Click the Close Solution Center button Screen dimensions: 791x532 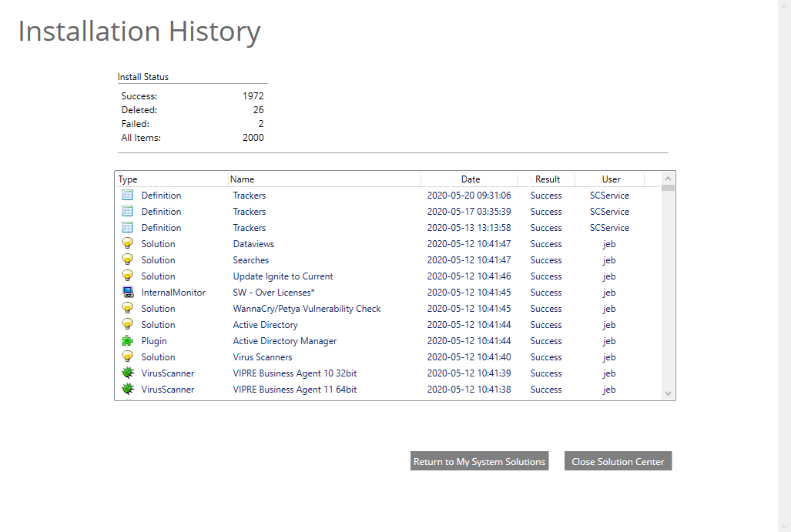tap(618, 461)
